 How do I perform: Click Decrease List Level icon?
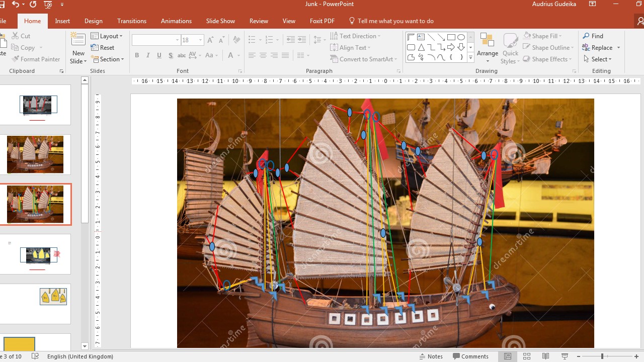[291, 40]
